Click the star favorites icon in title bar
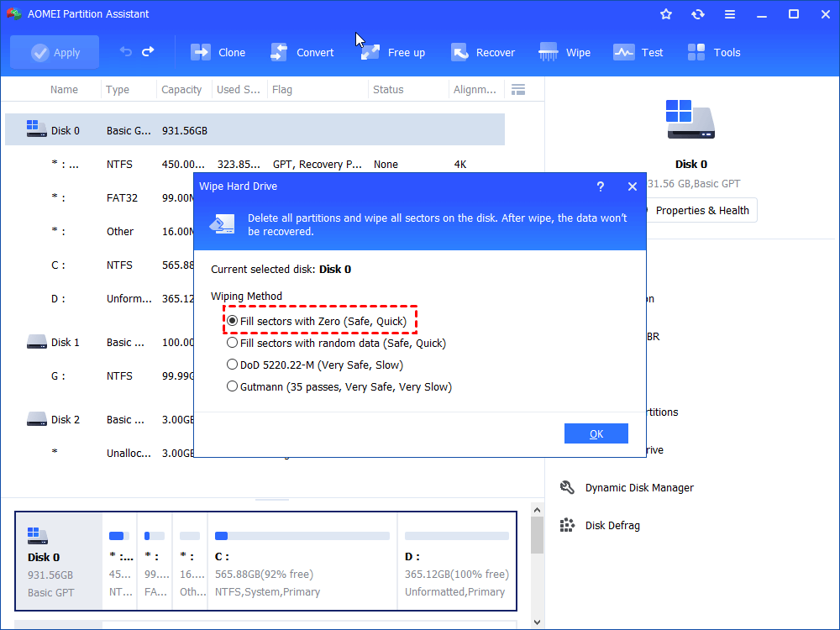The width and height of the screenshot is (840, 630). 666,14
